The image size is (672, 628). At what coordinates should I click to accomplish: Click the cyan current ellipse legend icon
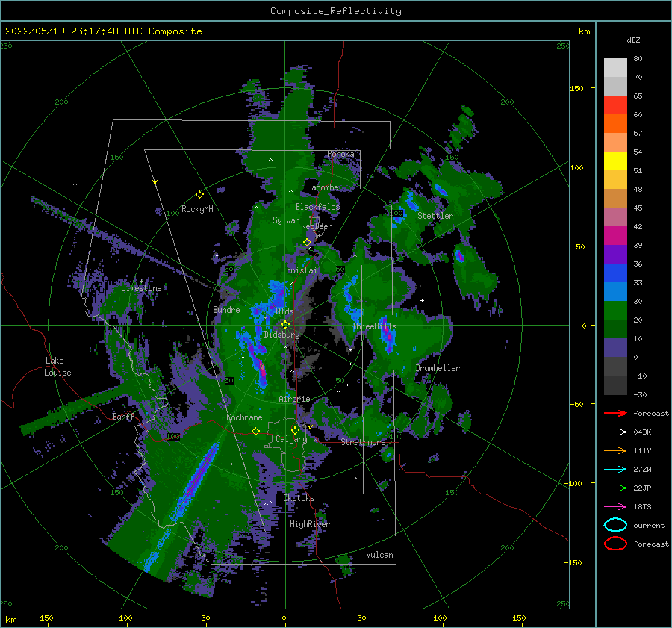coord(615,525)
